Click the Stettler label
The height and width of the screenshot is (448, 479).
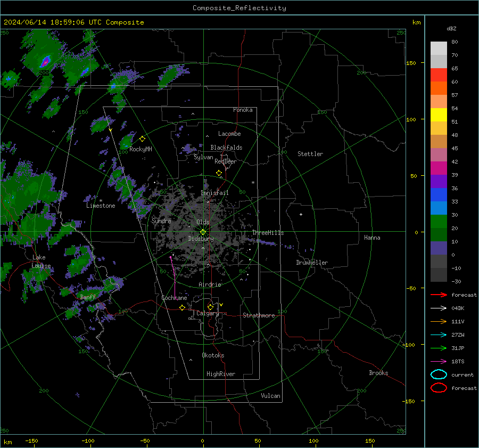pos(310,154)
